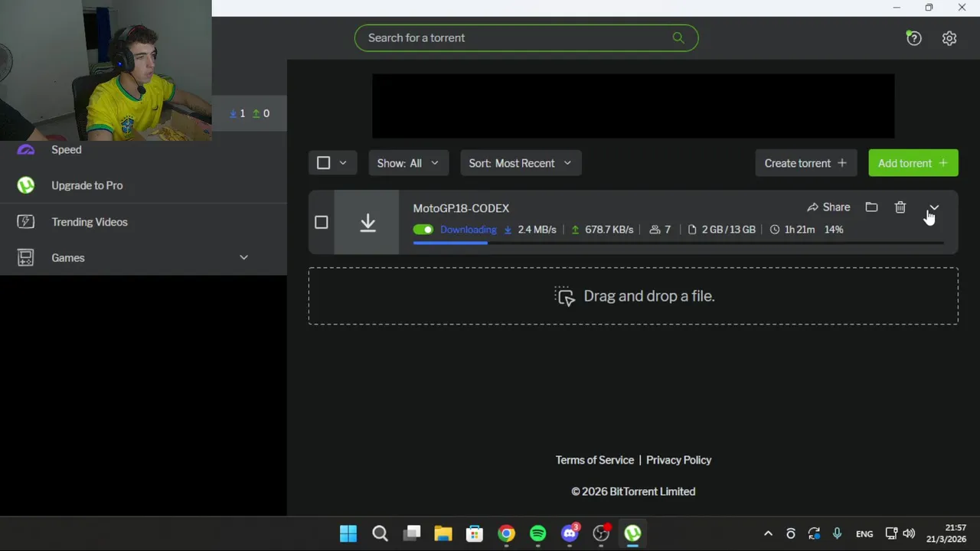Click the download count indicator showing 1
Screen dimensions: 980x551
(x=237, y=113)
